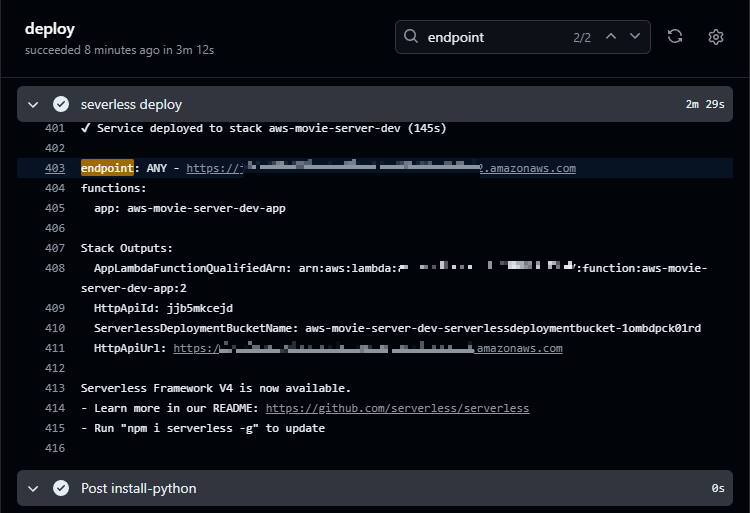Click the 'Stack Outputs:' log line

(x=126, y=248)
